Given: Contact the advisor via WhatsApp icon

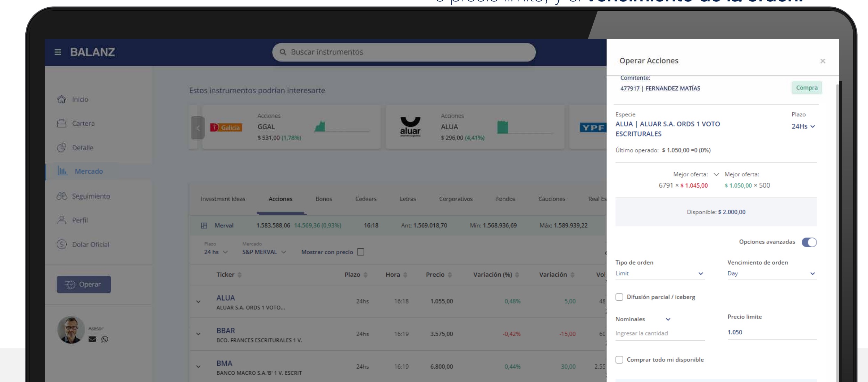Looking at the screenshot, I should (x=105, y=339).
